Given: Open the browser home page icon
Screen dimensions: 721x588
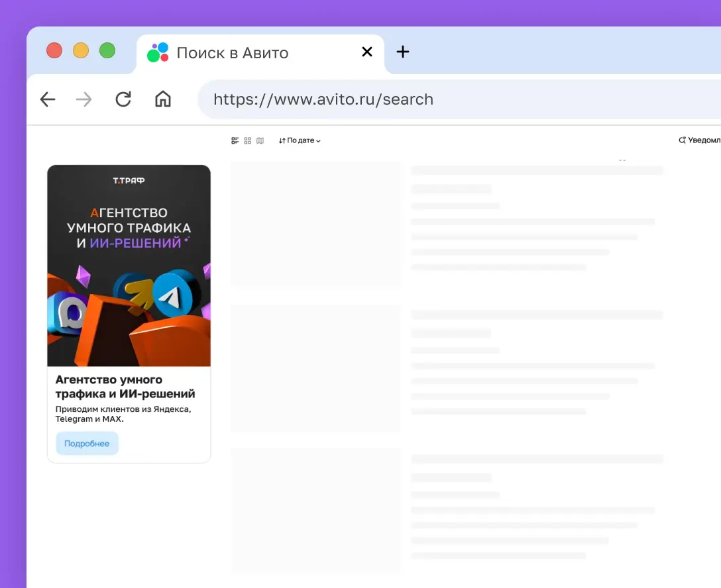Looking at the screenshot, I should pos(163,99).
